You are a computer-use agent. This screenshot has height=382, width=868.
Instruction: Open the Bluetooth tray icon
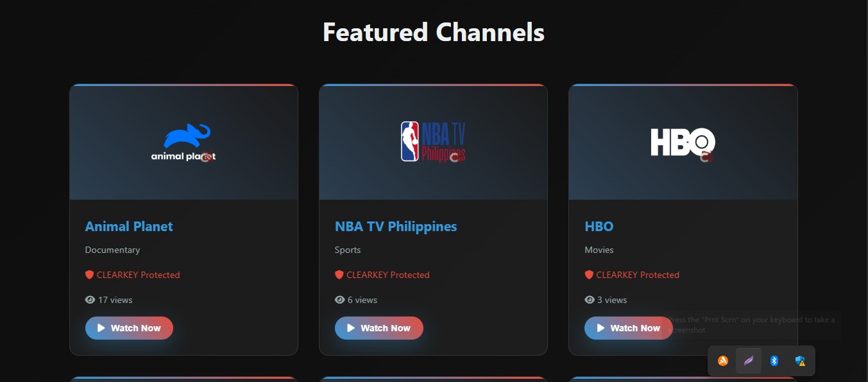coord(774,361)
